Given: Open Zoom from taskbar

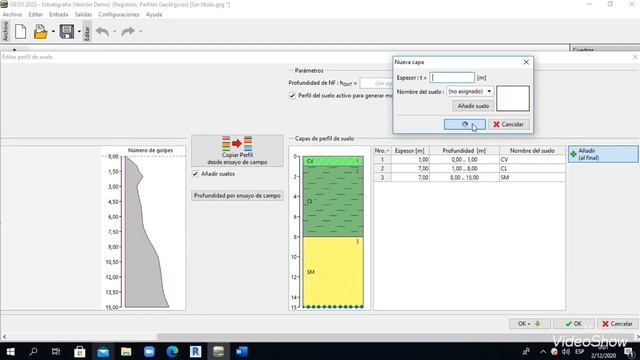Looking at the screenshot, I should coord(149,351).
